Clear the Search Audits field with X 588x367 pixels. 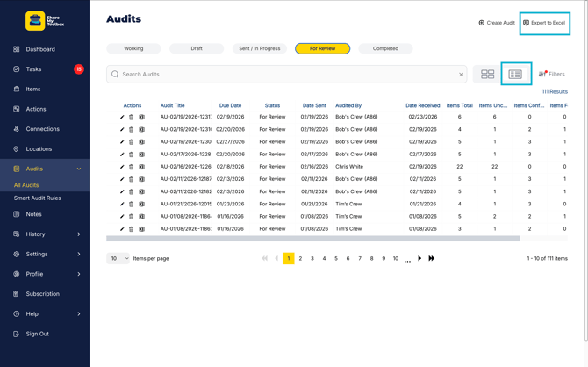click(x=461, y=75)
